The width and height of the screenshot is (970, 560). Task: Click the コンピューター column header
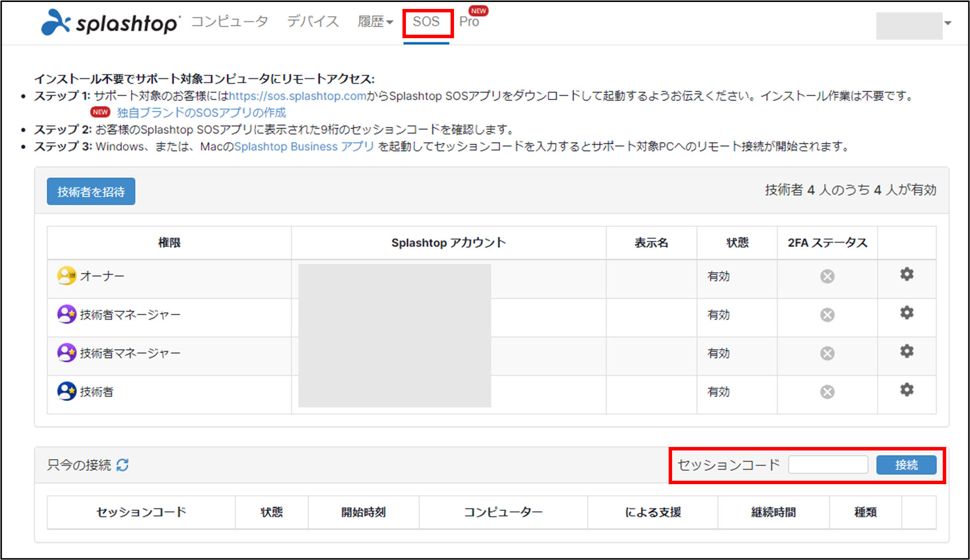(503, 512)
